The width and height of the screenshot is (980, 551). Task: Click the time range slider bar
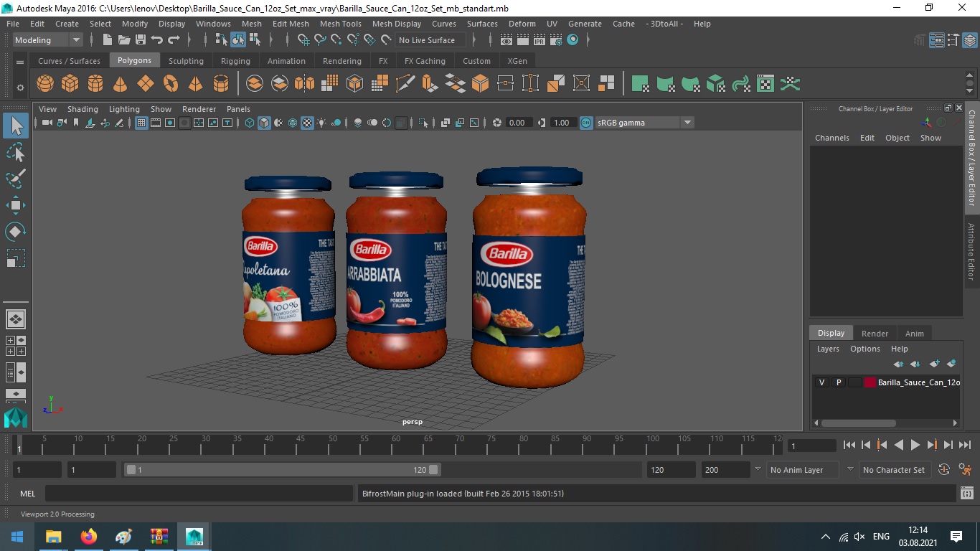(x=283, y=470)
